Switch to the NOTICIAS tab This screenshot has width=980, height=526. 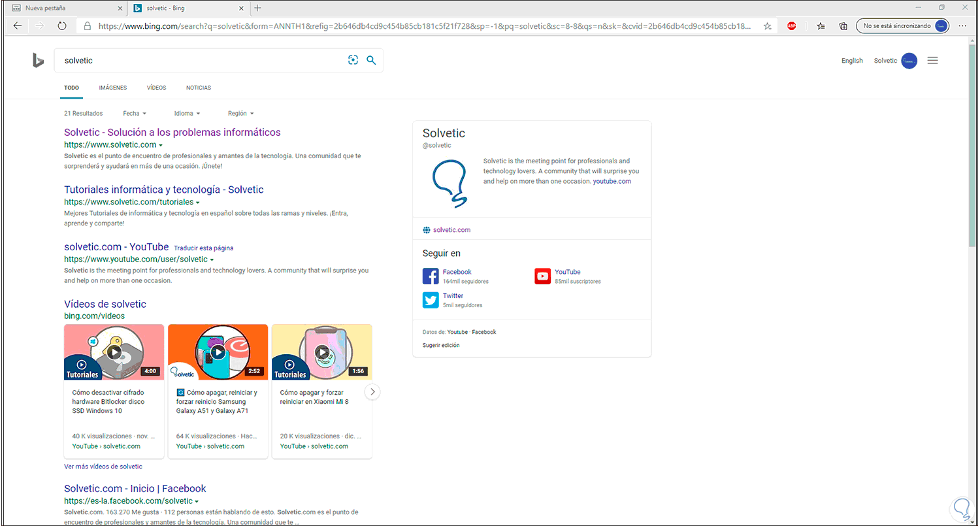click(199, 88)
